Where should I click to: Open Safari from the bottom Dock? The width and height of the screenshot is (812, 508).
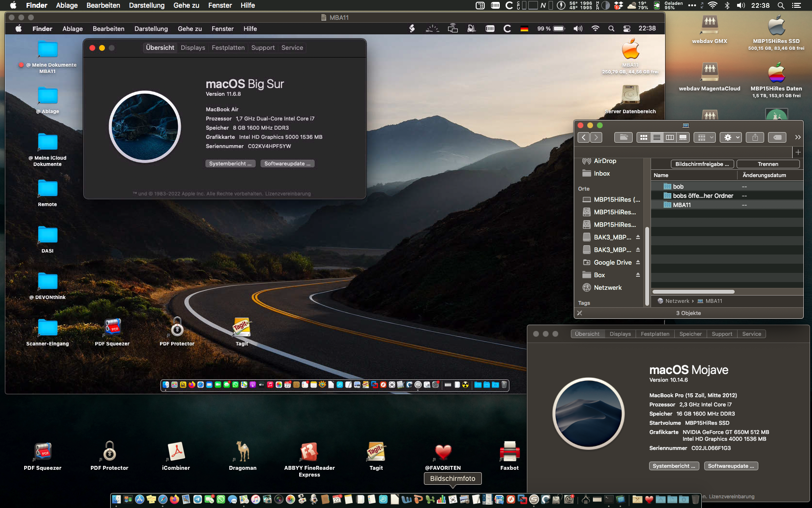click(x=163, y=499)
